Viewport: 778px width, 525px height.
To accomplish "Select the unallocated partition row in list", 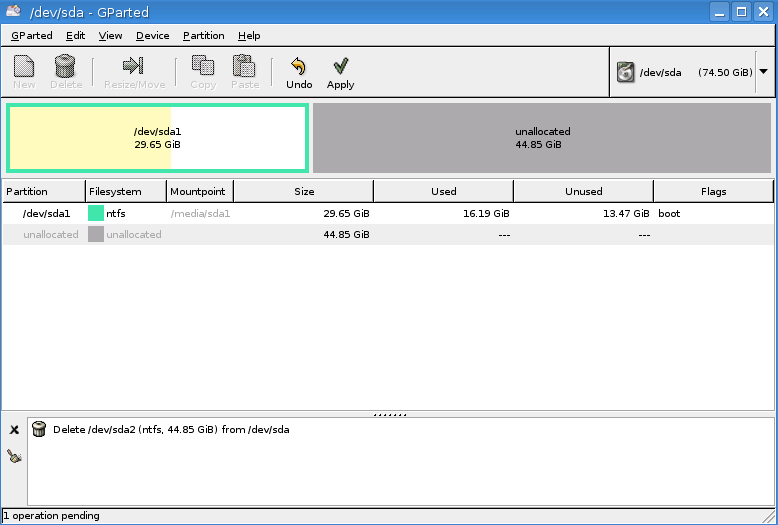I will pyautogui.click(x=388, y=234).
